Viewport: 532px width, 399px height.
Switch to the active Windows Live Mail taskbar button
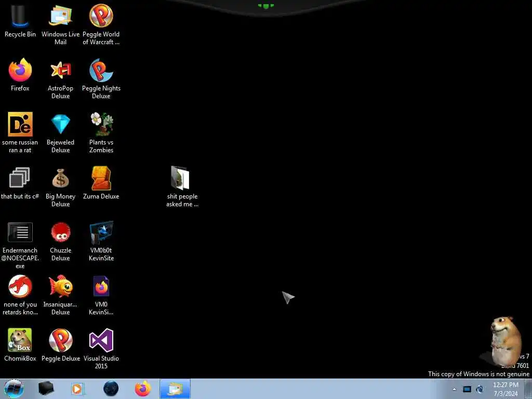(x=175, y=389)
